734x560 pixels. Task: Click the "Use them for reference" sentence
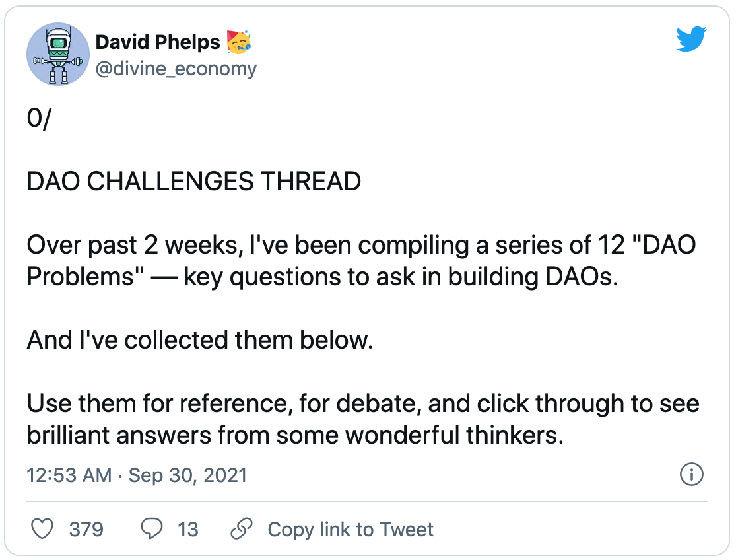pyautogui.click(x=363, y=403)
